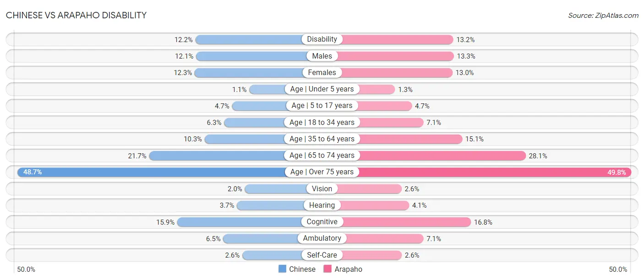644x280 pixels.
Task: Select the Males category label
Action: 322,56
